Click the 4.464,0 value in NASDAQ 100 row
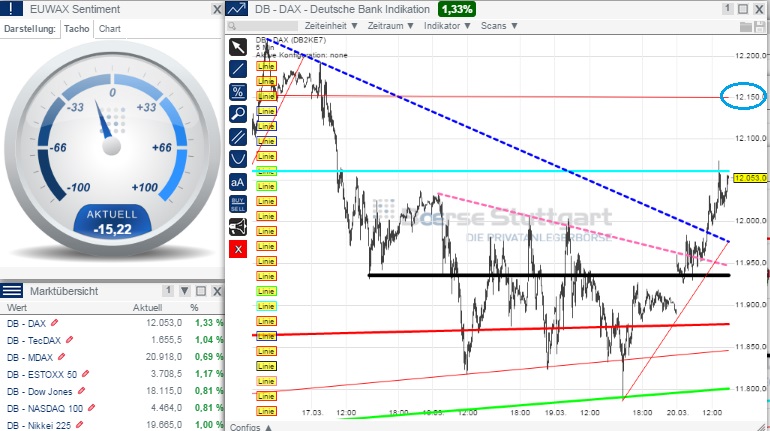The width and height of the screenshot is (770, 431). [x=166, y=407]
